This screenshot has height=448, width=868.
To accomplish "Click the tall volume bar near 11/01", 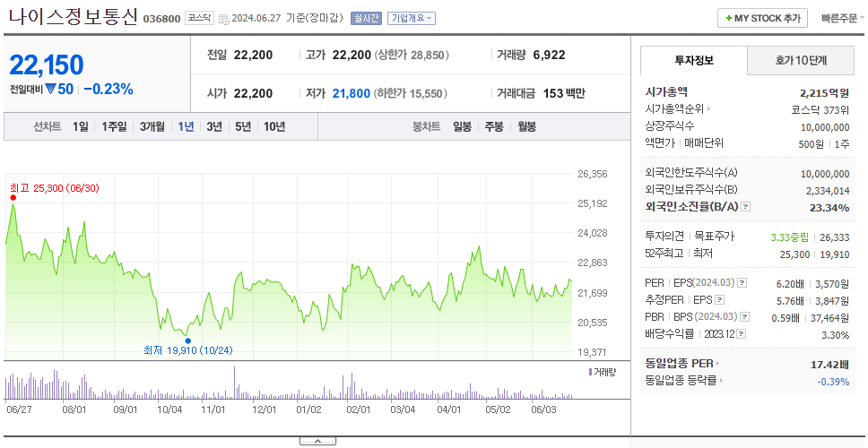I will tap(235, 383).
